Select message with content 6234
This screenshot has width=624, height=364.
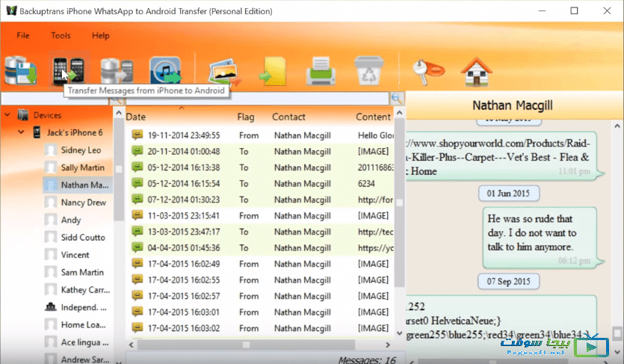[x=262, y=183]
